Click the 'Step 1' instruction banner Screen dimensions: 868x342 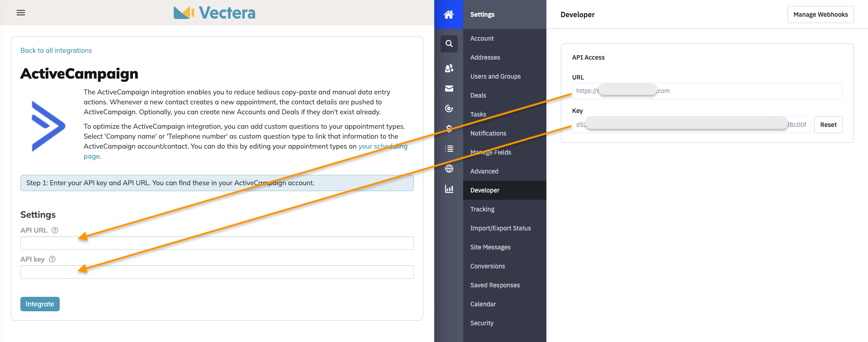217,183
